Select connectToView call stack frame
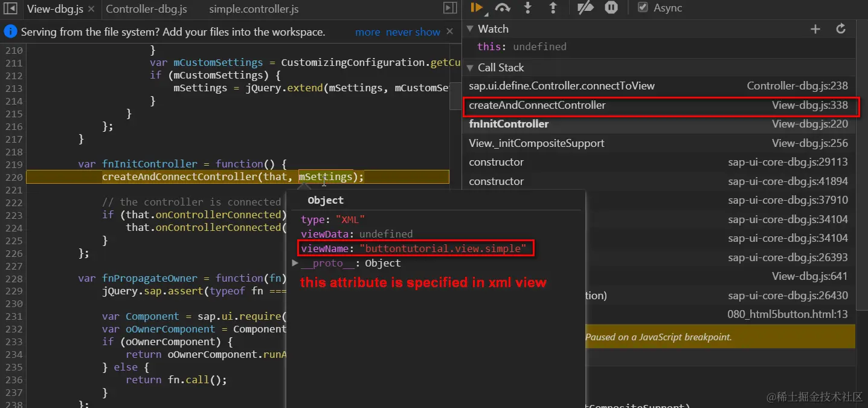 (x=658, y=86)
